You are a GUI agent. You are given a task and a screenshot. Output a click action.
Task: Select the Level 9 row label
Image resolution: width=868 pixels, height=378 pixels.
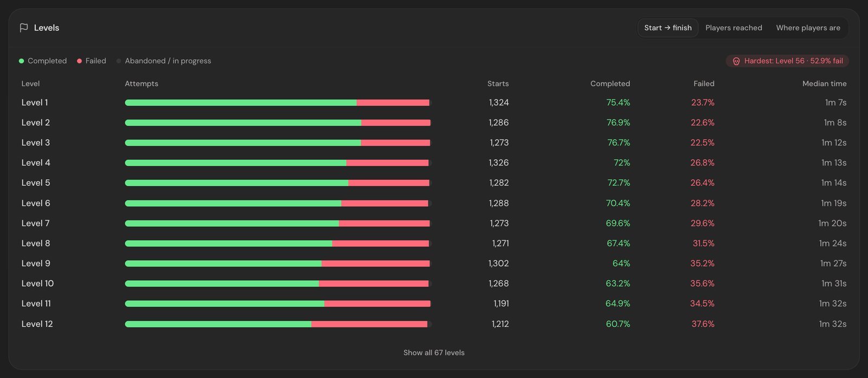[x=36, y=263]
